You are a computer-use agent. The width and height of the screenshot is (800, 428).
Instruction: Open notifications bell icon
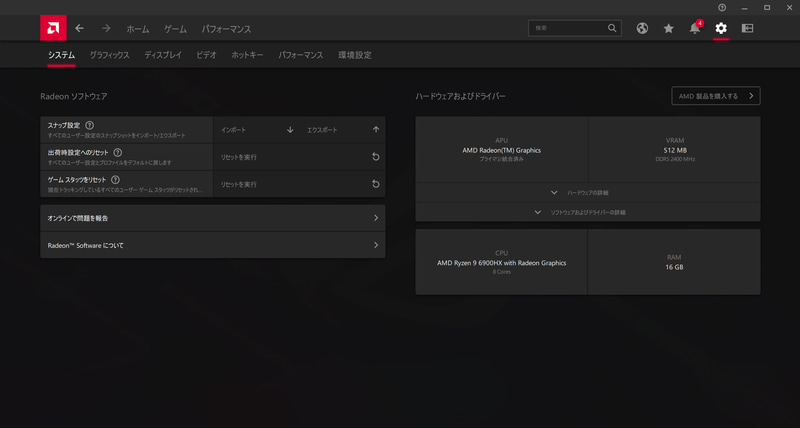[695, 29]
